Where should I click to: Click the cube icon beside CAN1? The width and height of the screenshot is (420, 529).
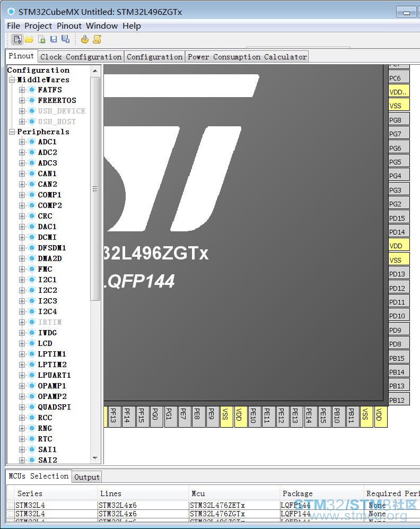pyautogui.click(x=32, y=174)
